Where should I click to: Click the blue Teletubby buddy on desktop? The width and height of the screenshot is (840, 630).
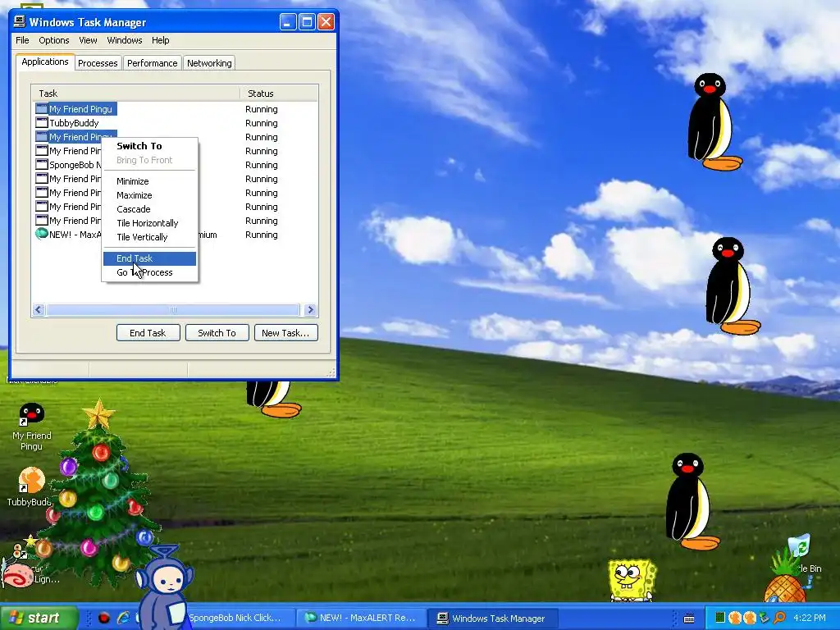tap(163, 587)
